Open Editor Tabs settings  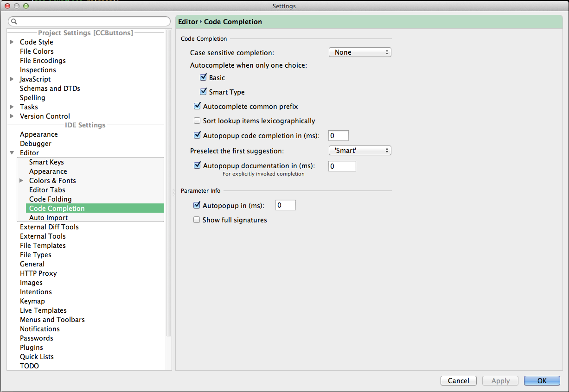click(x=47, y=190)
